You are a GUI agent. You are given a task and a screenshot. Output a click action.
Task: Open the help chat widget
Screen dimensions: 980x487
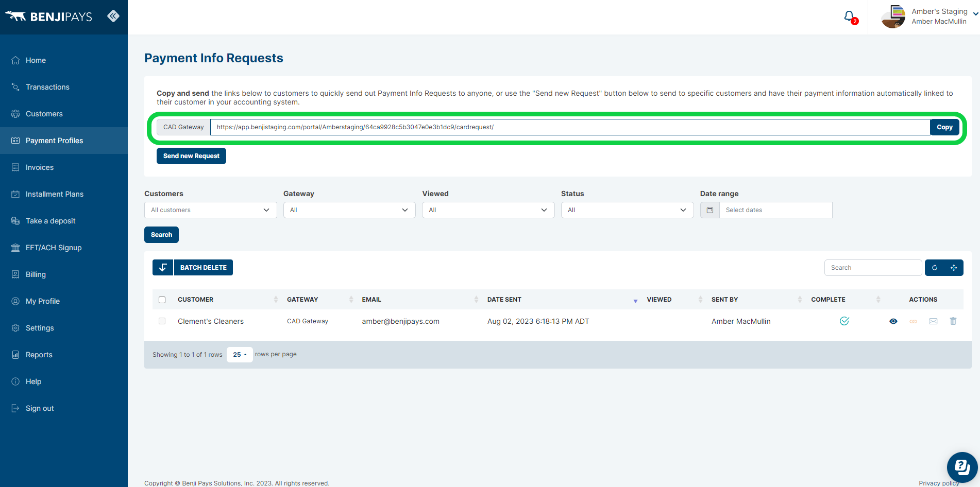coord(962,467)
